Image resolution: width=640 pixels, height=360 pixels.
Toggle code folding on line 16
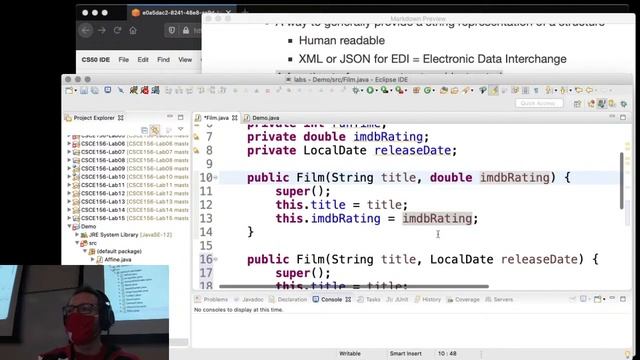(x=216, y=259)
